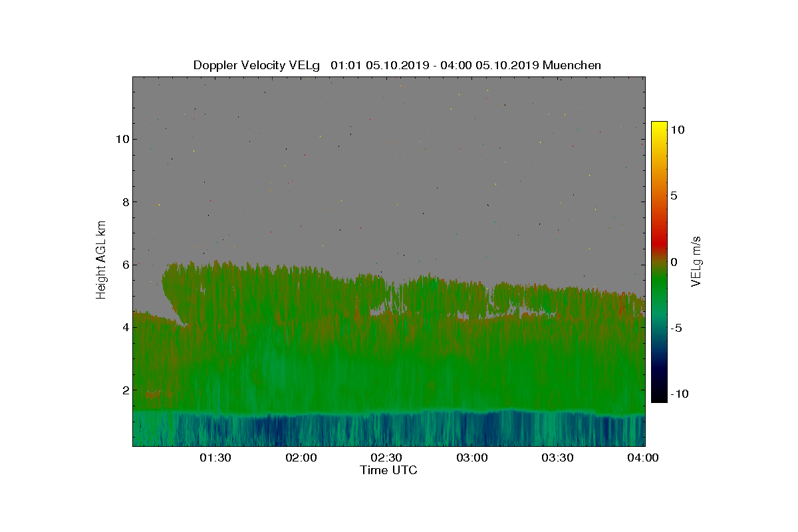Click the 03:00 time tick label

[472, 458]
